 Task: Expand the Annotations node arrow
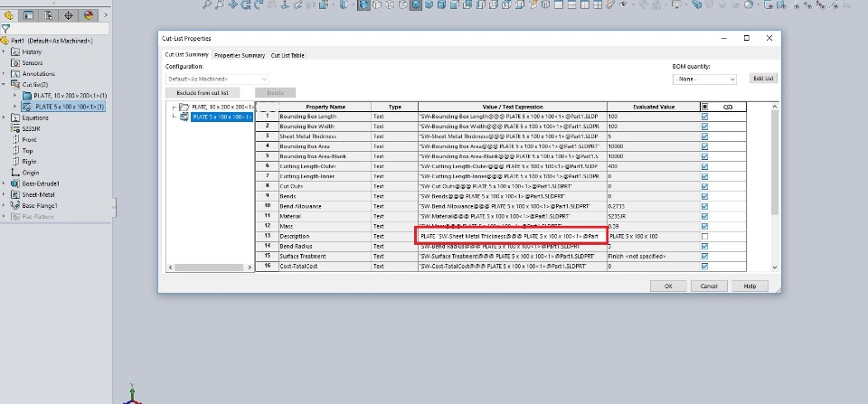pos(4,73)
